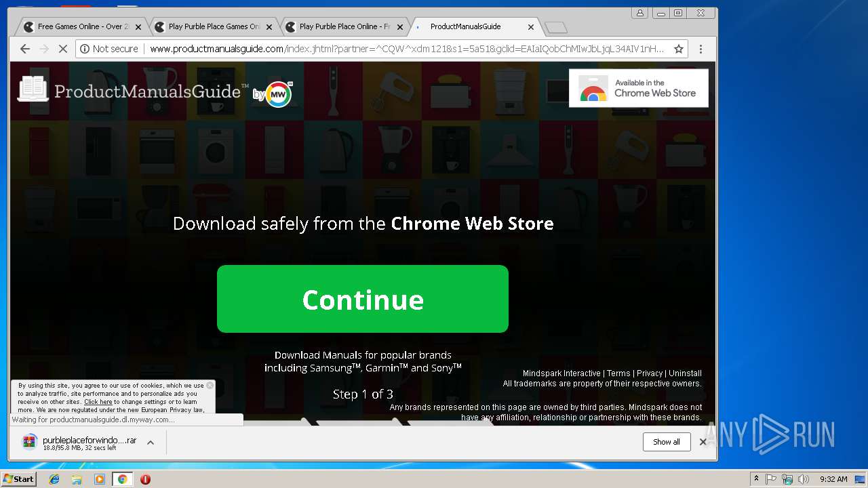Expand the download item options arrow
Screen dimensions: 868x488
click(151, 443)
